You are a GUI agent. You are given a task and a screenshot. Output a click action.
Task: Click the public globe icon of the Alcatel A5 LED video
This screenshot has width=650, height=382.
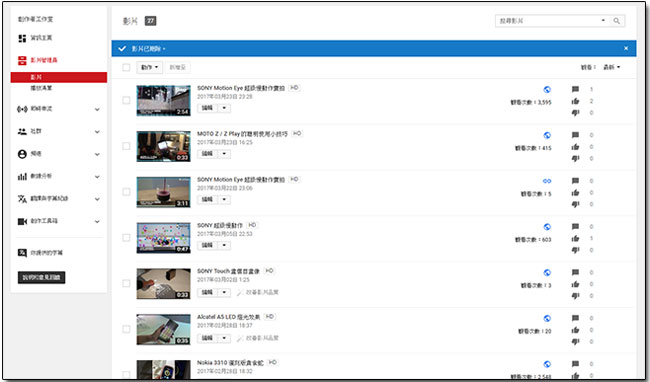pos(547,318)
